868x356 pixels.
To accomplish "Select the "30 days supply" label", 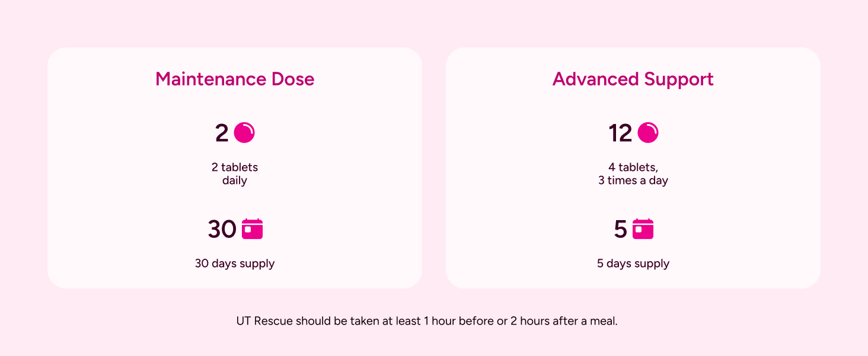I will 235,263.
